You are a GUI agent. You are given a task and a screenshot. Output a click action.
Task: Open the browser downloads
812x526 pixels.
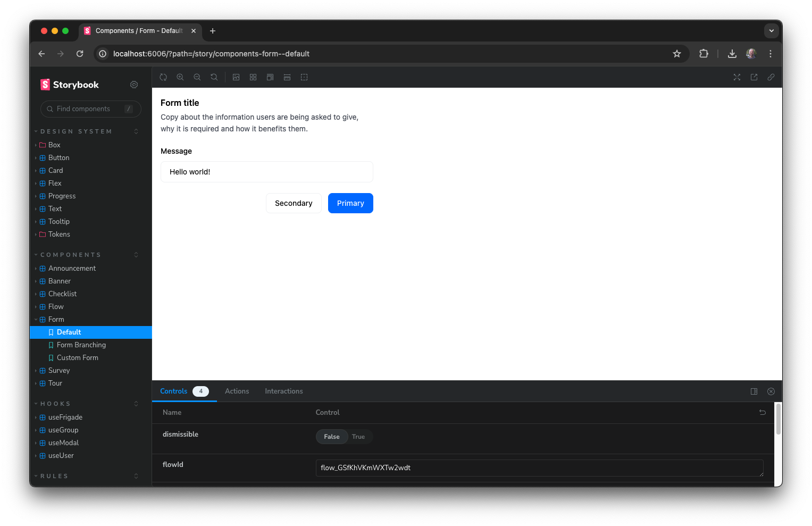732,54
